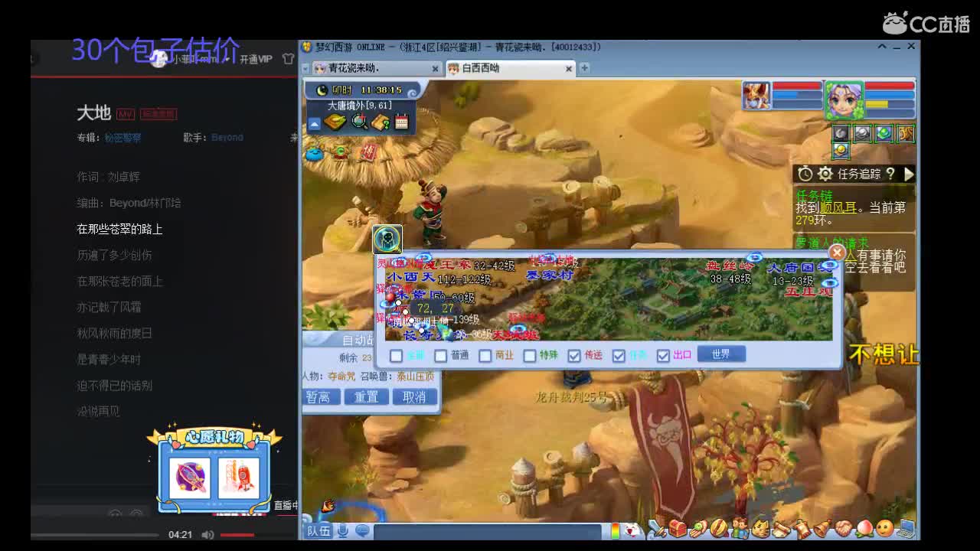The width and height of the screenshot is (980, 551).
Task: Click the red-haired pet portrait
Action: point(756,96)
